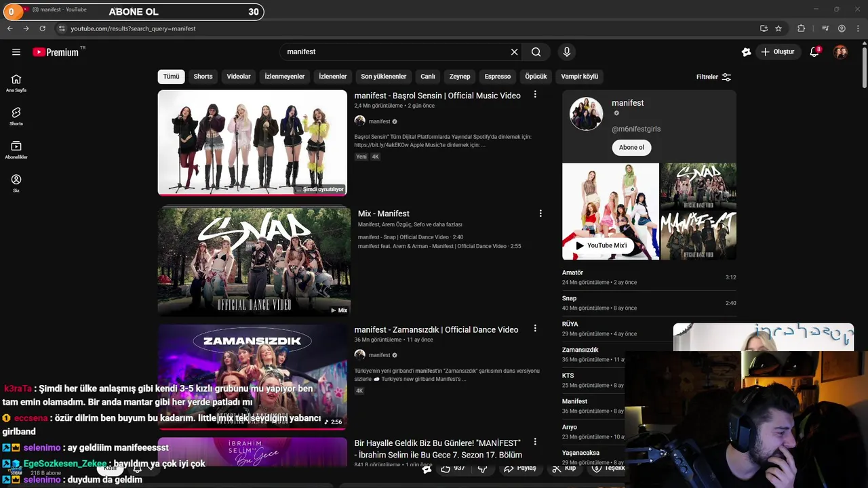Open the account avatar menu
This screenshot has height=488, width=868.
(x=840, y=52)
